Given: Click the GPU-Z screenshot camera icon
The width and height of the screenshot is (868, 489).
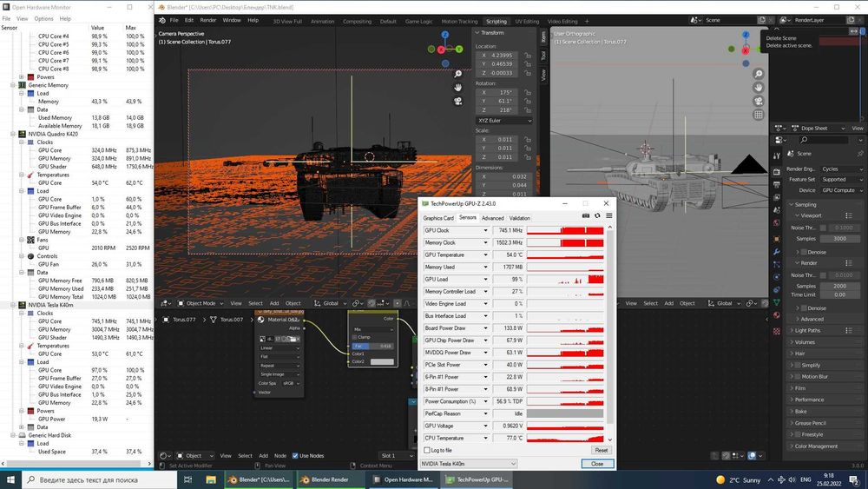Looking at the screenshot, I should tap(586, 216).
